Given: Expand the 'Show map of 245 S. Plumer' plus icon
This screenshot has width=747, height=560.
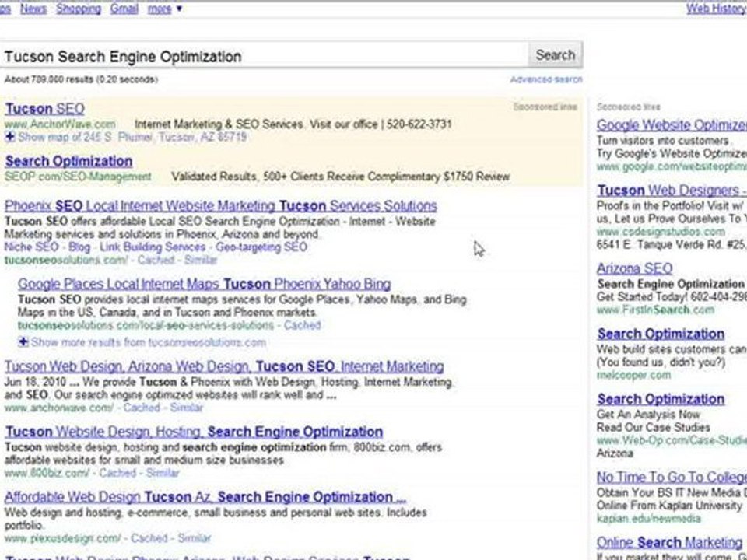Looking at the screenshot, I should (x=10, y=137).
